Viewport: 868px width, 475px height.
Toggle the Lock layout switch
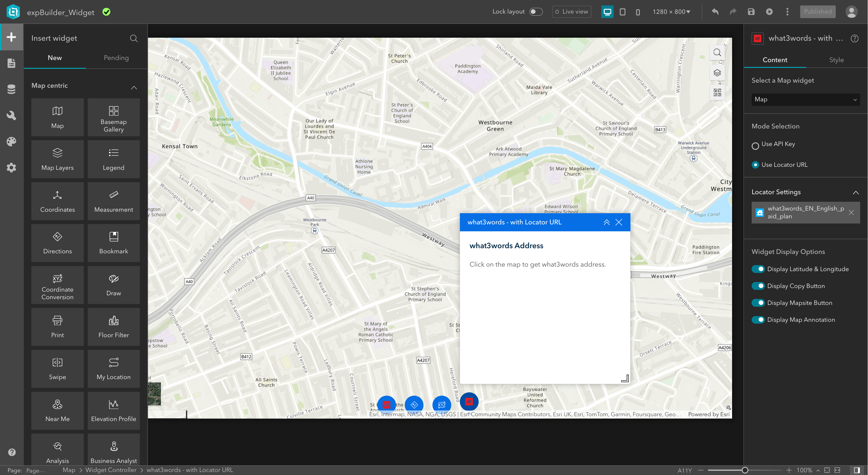pyautogui.click(x=536, y=12)
